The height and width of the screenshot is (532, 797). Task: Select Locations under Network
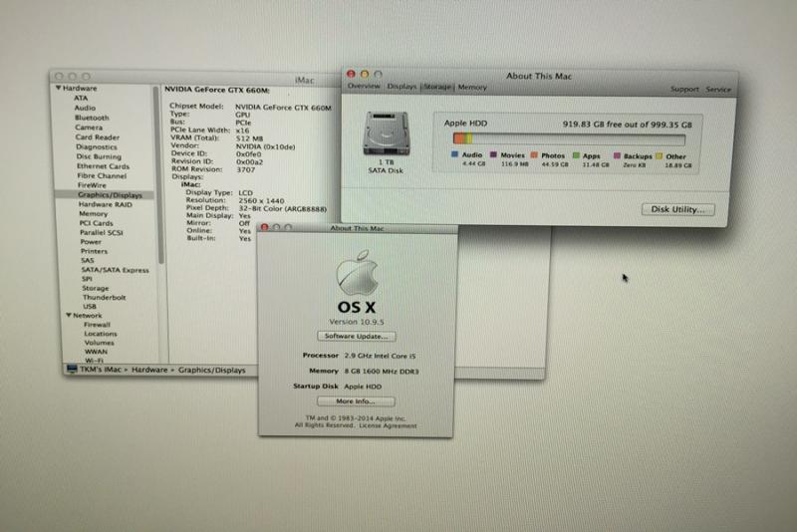[x=101, y=334]
